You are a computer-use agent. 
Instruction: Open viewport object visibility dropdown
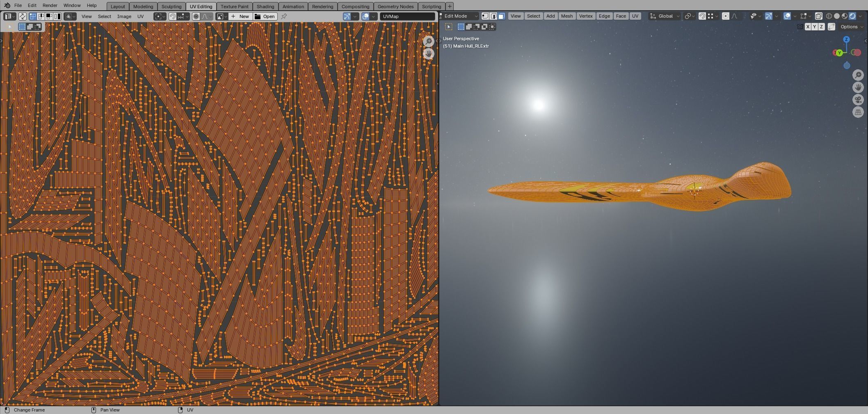pyautogui.click(x=755, y=16)
